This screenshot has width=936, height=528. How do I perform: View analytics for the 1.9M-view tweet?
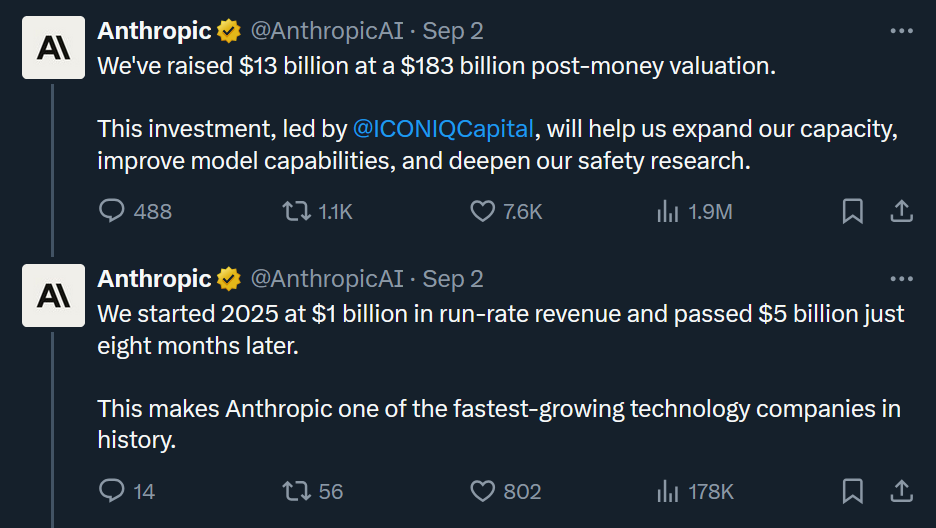667,211
